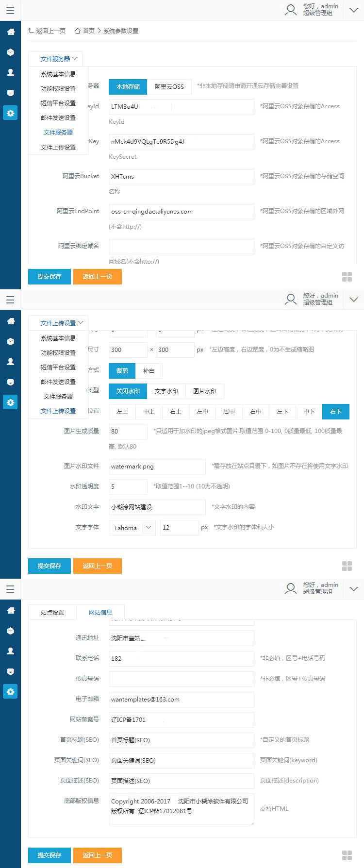Open hamburger menu on the 网站信息 page

pos(10,589)
